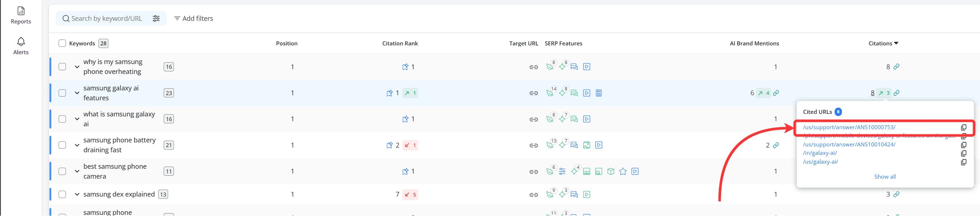The width and height of the screenshot is (980, 216).
Task: Click video SERP feature in overheating row
Action: [586, 67]
